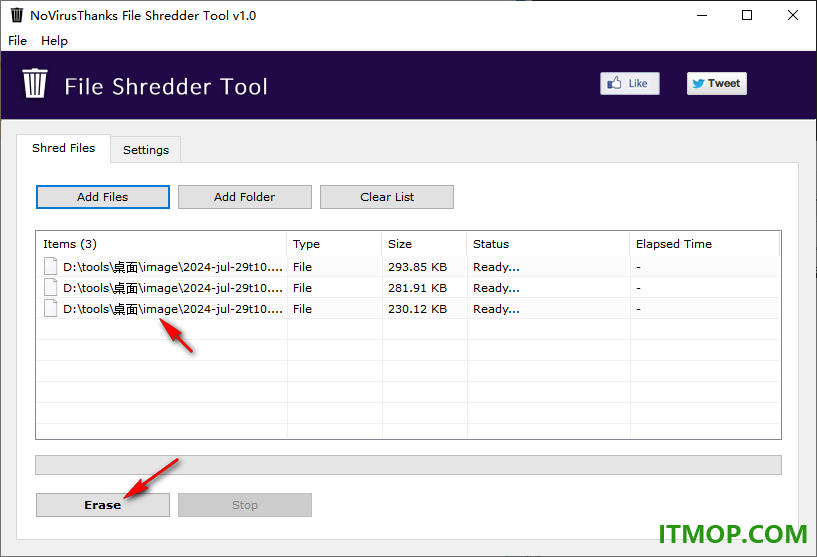817x557 pixels.
Task: Click the Elapsed Time column header
Action: point(704,244)
